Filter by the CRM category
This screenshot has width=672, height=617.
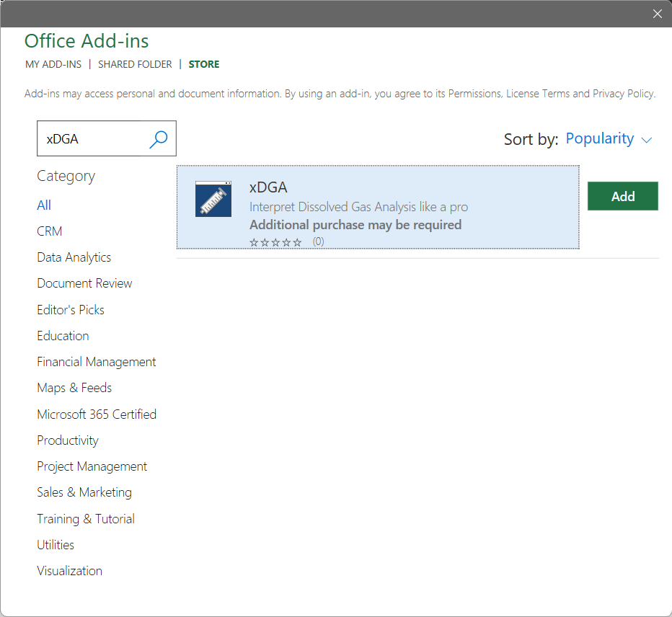tap(50, 231)
